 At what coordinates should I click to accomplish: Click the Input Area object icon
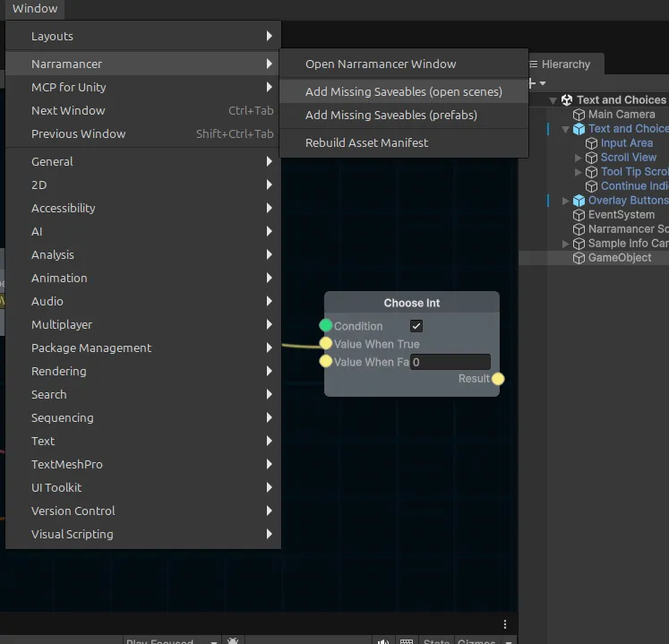591,143
